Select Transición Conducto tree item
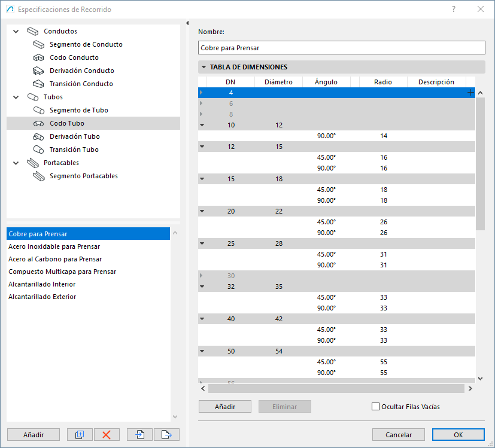Viewport: 495px width, 448px height. point(81,84)
